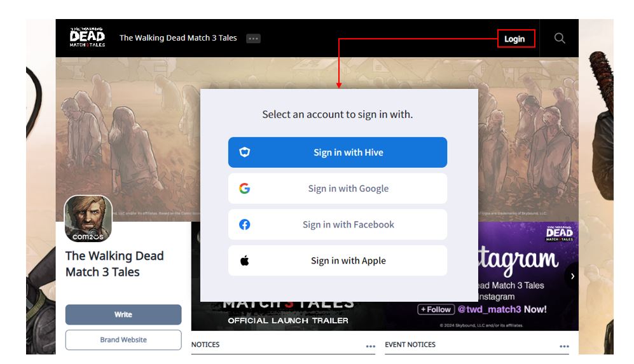Advance banner with right chevron arrow
Screen dimensions: 634x364
click(572, 276)
